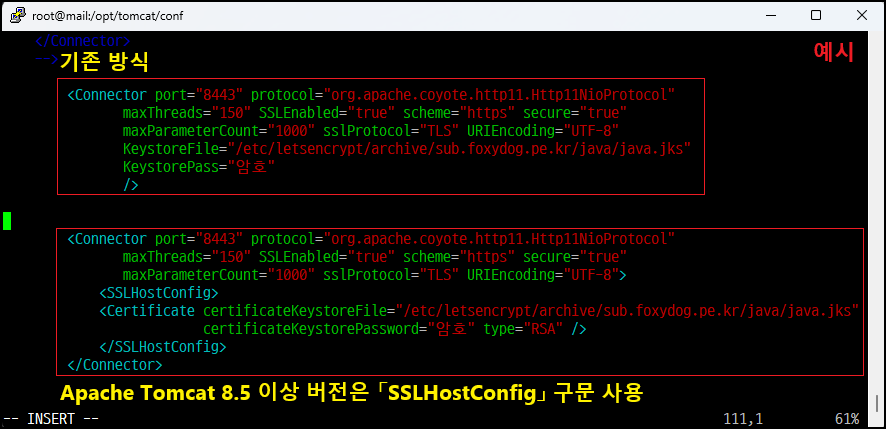Click the "-- INSERT --" mode indicator
The height and width of the screenshot is (429, 886).
(51, 419)
